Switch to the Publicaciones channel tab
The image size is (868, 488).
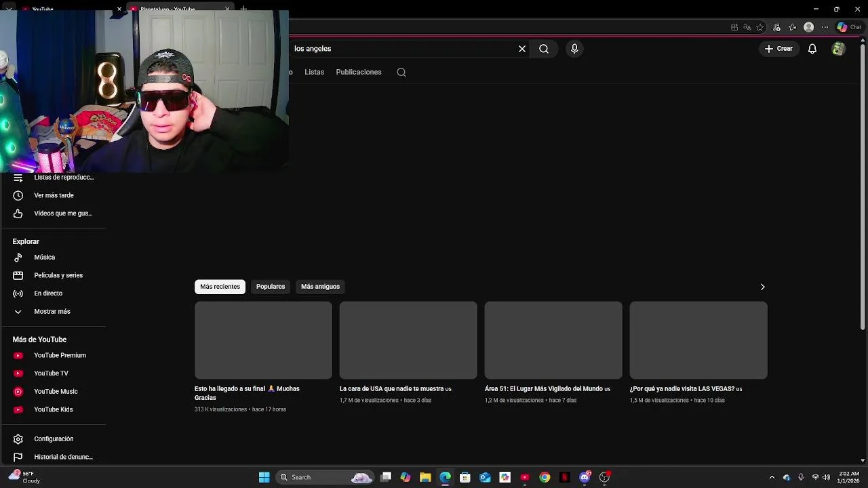click(x=359, y=72)
